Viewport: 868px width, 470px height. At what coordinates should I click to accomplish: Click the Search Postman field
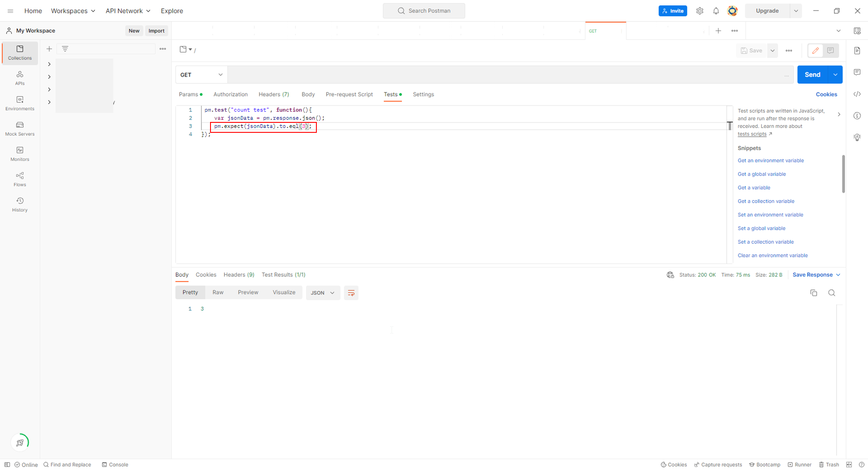[x=424, y=11]
